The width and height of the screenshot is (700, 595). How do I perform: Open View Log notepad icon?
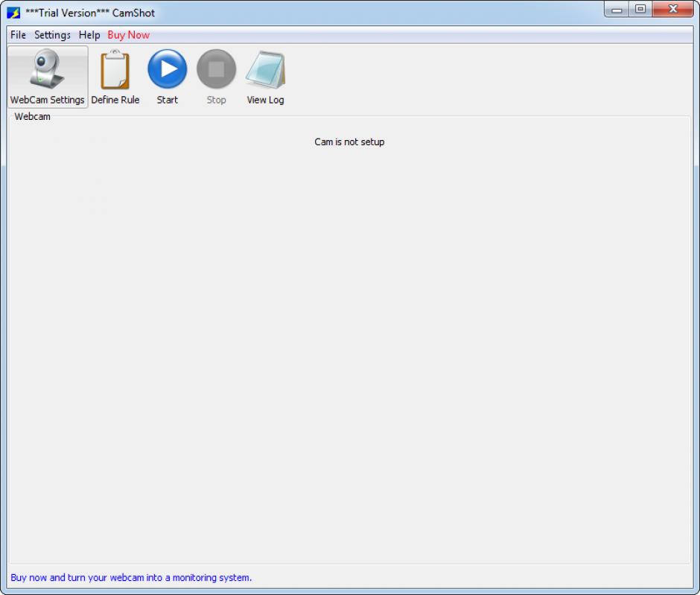(265, 70)
